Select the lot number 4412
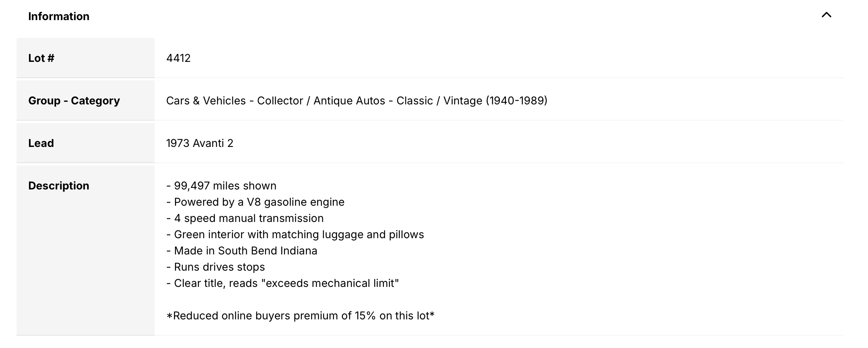This screenshot has width=868, height=348. 178,58
